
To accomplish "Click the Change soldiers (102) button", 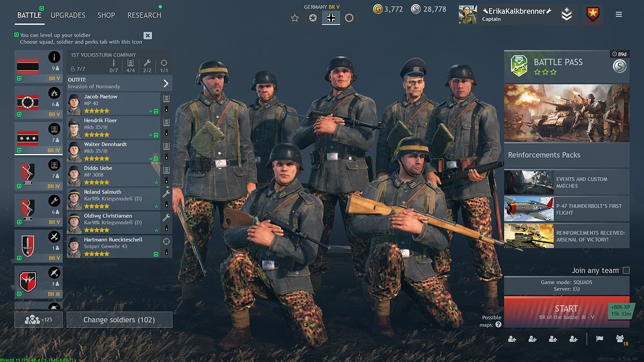I will tap(119, 319).
